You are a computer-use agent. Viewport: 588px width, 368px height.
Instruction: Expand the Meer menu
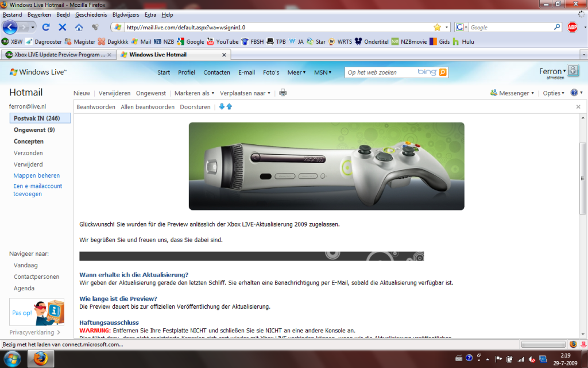[296, 72]
